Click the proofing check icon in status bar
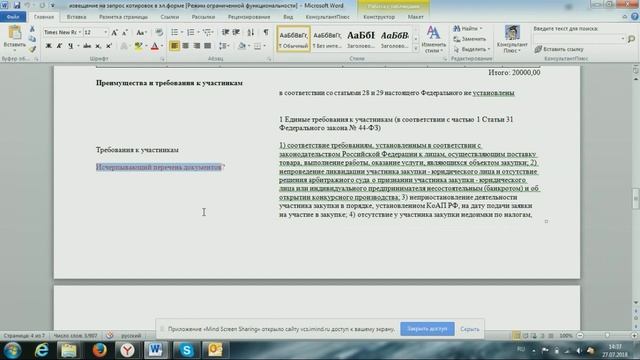Screen dimensions: 640x360 (x=109, y=335)
